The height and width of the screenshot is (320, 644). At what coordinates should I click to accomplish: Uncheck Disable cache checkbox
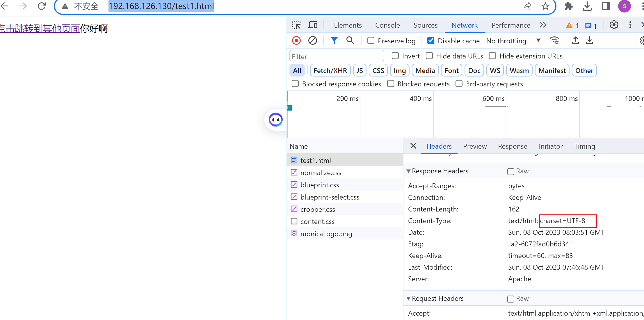431,41
